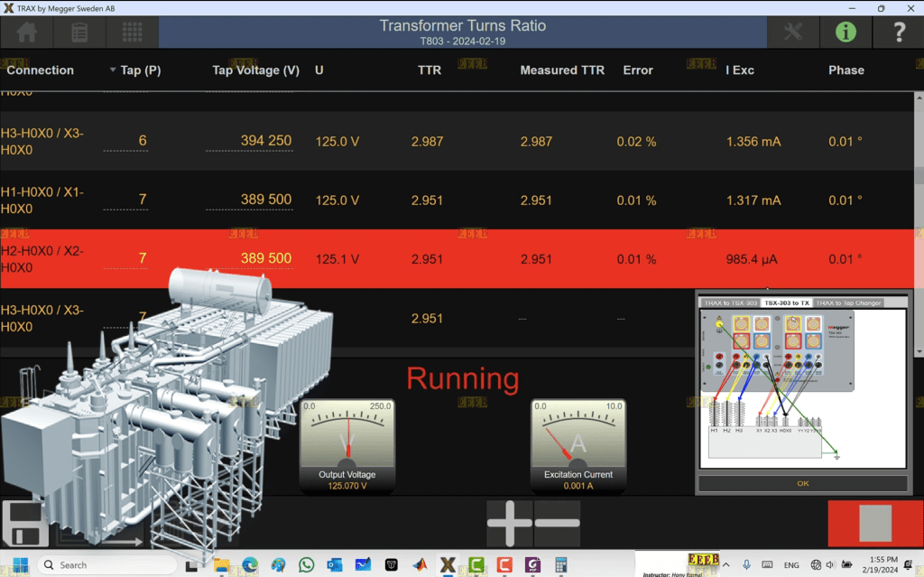Viewport: 924px width, 577px height.
Task: Open the ENG language indicator
Action: point(791,565)
